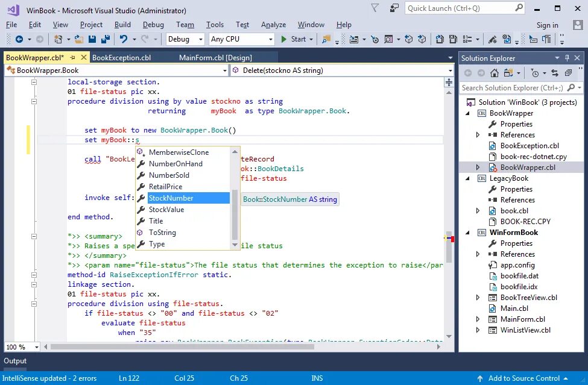Click the Pending Changes Filter clock icon

(535, 73)
